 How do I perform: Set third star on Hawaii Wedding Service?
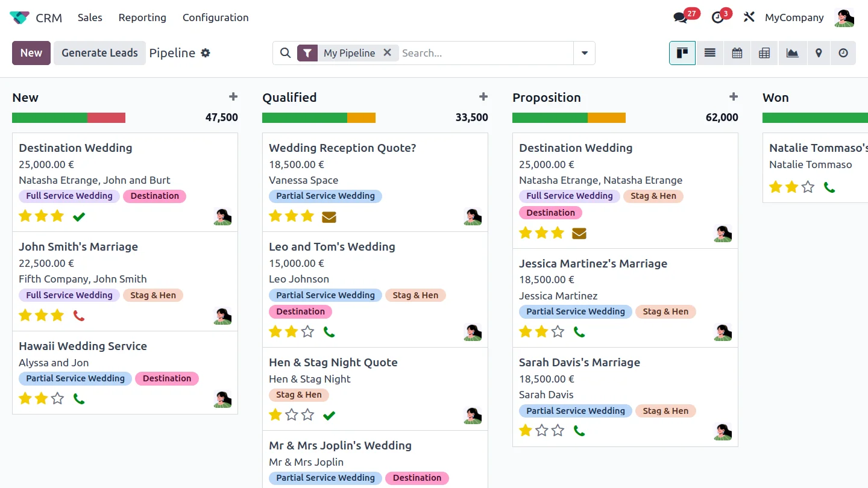[x=57, y=398]
